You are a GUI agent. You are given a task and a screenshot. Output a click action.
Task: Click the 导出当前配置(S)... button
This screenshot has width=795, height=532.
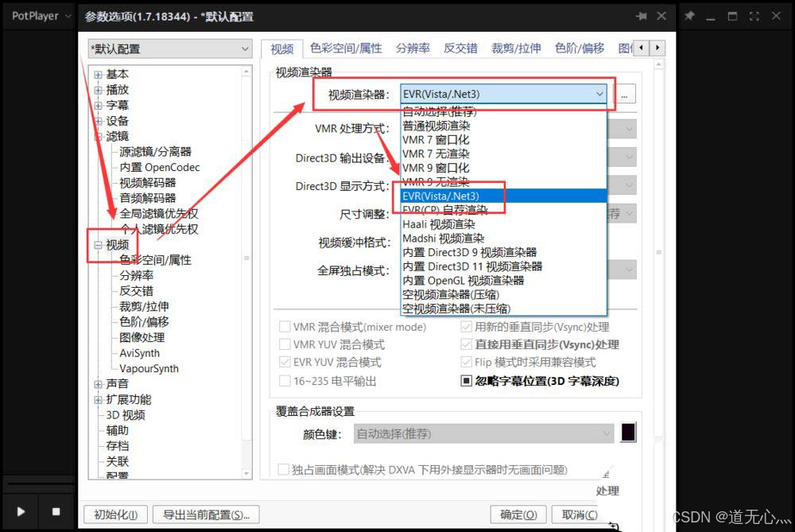[x=206, y=515]
